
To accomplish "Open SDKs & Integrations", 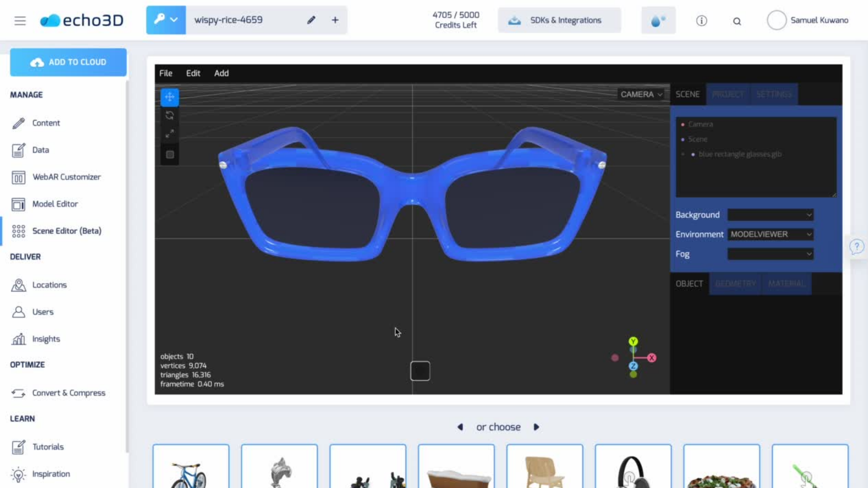I will click(559, 20).
